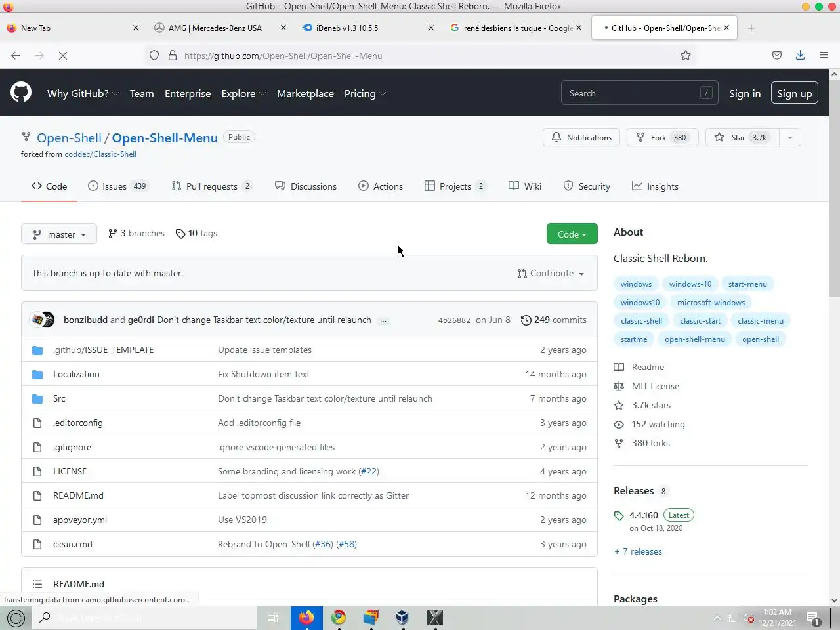Click the README list outline icon
Image resolution: width=840 pixels, height=630 pixels.
37,584
